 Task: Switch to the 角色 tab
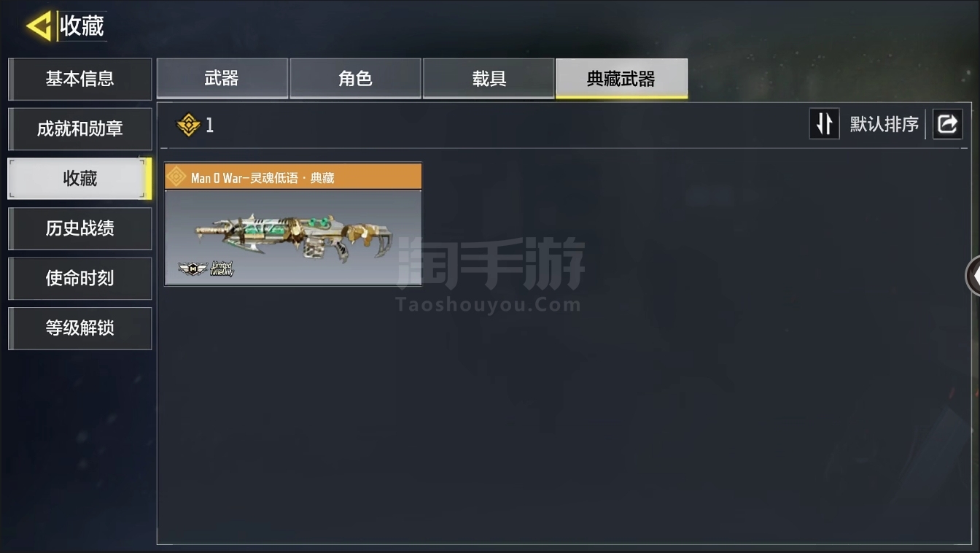[x=355, y=78]
